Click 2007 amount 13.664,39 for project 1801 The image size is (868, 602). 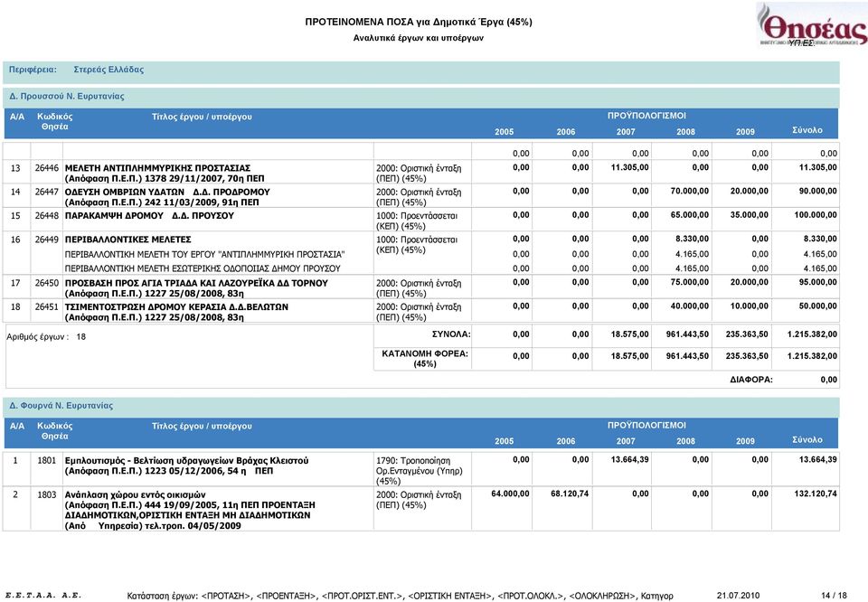(x=629, y=459)
